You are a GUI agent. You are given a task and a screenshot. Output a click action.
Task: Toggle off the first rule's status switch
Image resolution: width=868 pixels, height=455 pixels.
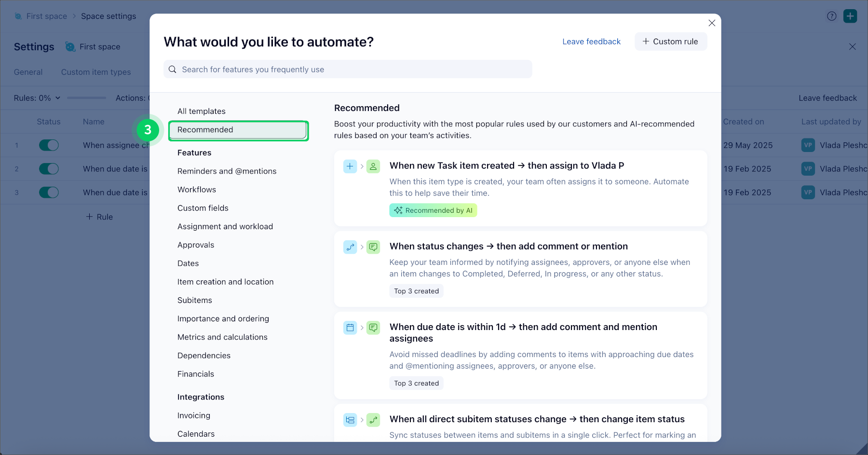point(49,145)
